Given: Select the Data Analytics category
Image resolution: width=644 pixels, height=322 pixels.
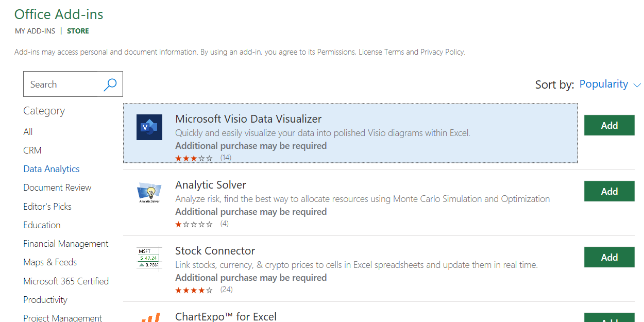Looking at the screenshot, I should 52,169.
